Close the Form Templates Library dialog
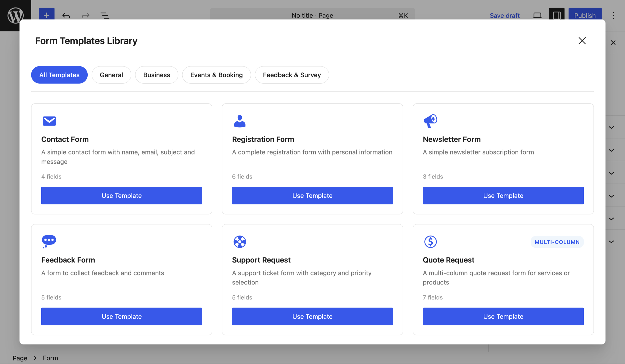625x364 pixels. pos(582,41)
